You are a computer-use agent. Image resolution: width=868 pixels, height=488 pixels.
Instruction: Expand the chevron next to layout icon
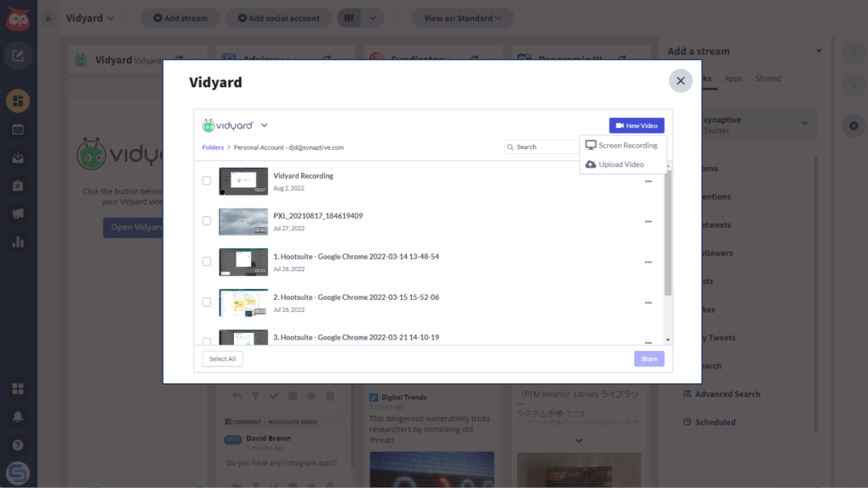coord(373,19)
